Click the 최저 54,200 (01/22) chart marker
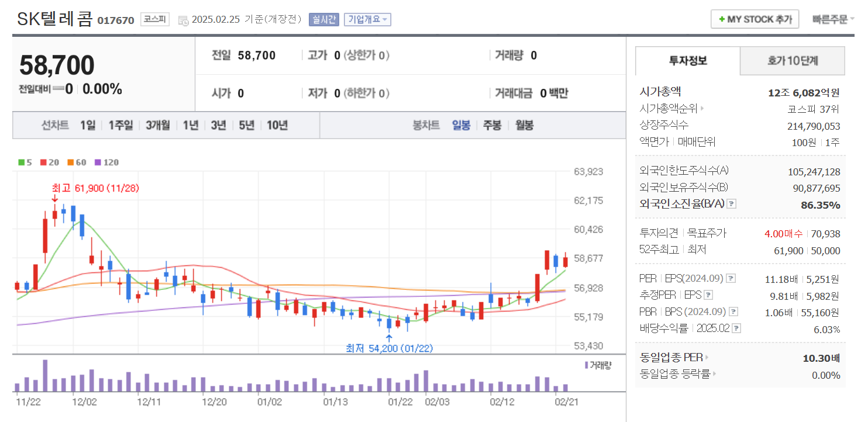868x422 pixels. (388, 347)
